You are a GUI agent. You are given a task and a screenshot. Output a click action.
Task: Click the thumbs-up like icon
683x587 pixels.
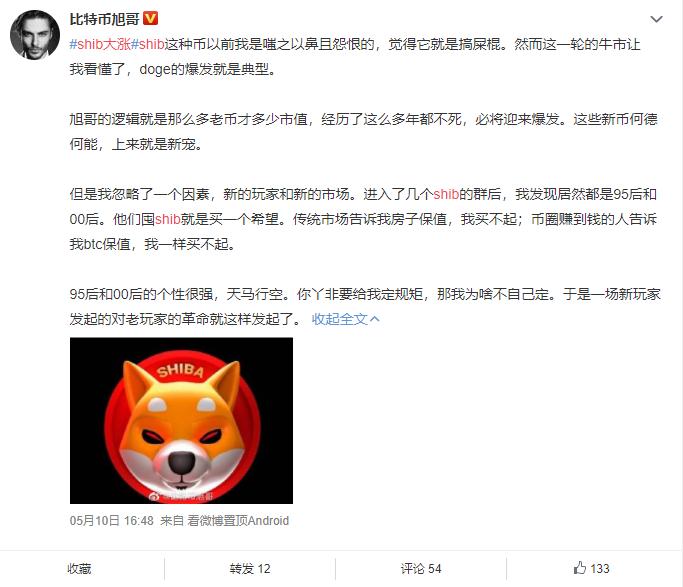pos(580,568)
